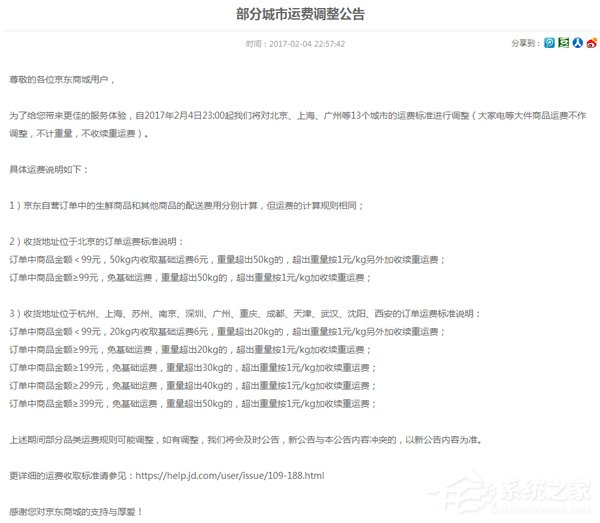Share to Tencent Weibo via blue icon

pyautogui.click(x=549, y=43)
